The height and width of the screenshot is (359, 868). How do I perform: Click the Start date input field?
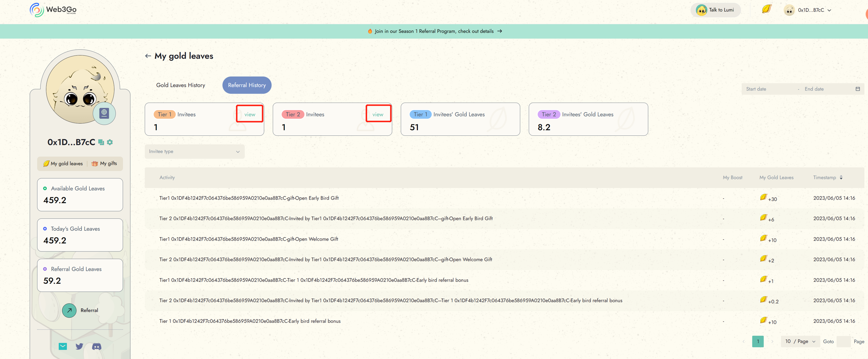coord(769,89)
